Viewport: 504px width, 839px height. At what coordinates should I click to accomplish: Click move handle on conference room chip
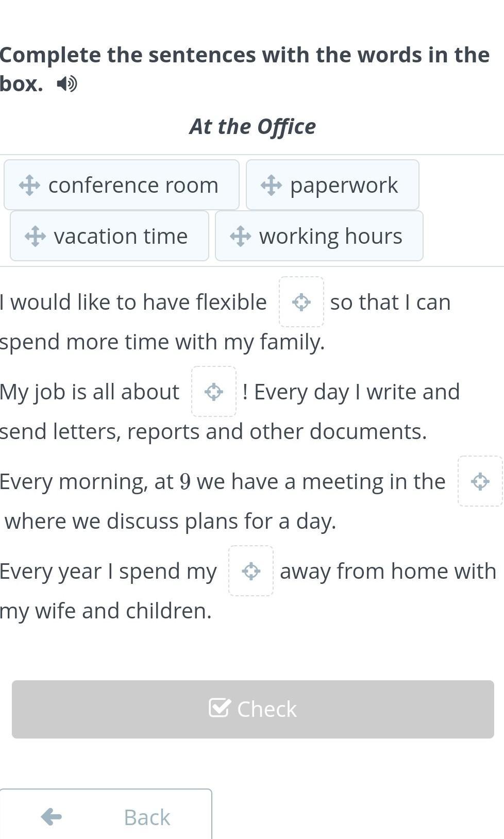coord(29,185)
